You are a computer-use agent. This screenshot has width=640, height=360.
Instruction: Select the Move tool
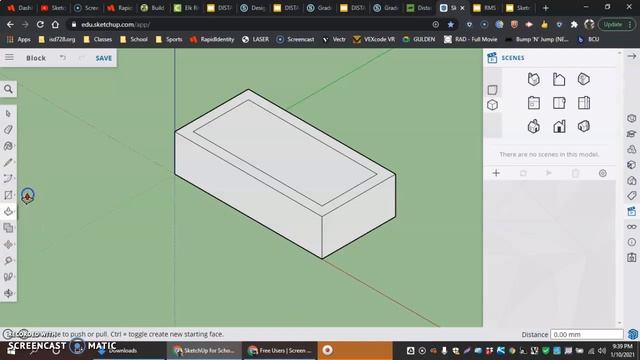point(8,244)
